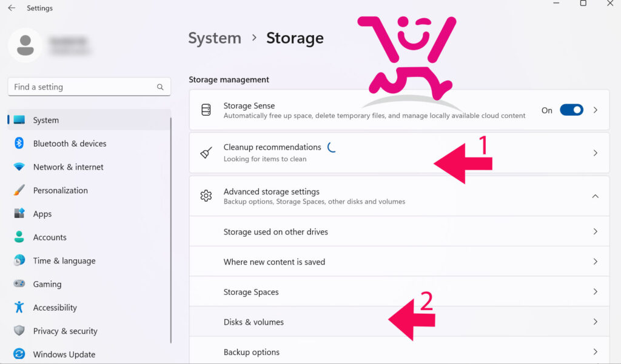Screen dimensions: 621x364
Task: Click the Storage Sense drive icon
Action: tap(206, 110)
